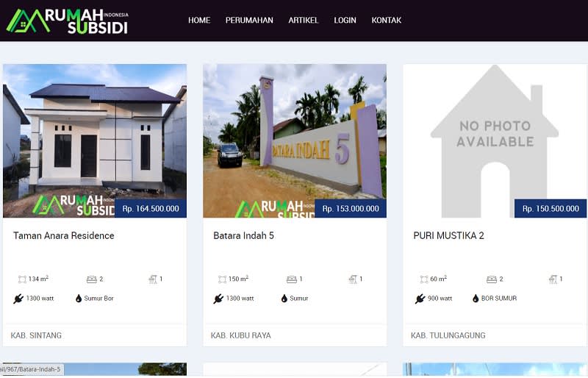Click the Rp. 150.500.000 price tag
588x378 pixels.
point(551,209)
